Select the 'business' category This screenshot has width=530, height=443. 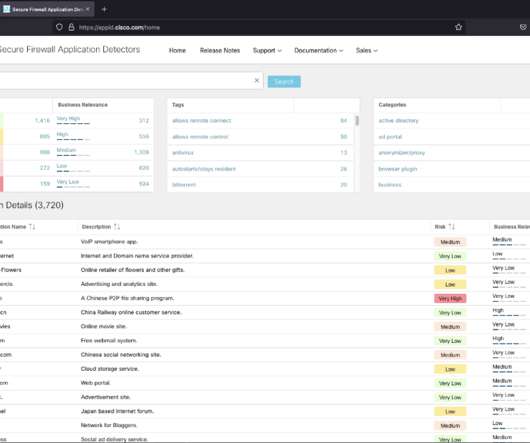point(390,185)
